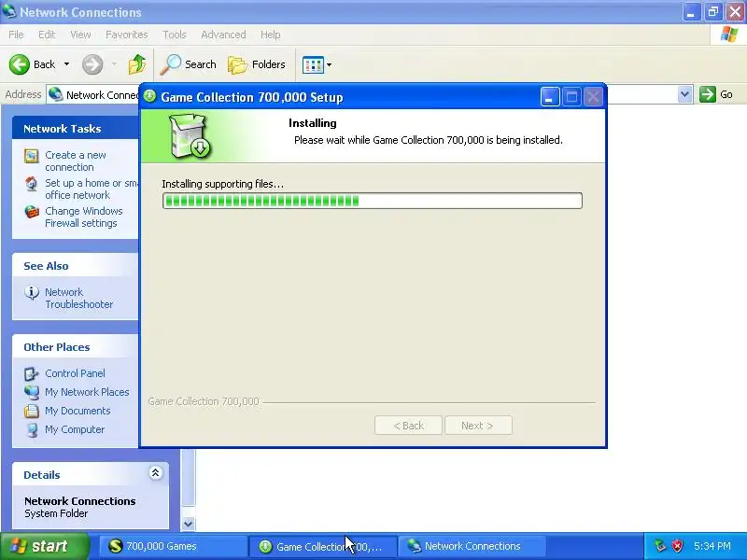Open the Back history dropdown arrow
747x560 pixels.
[66, 64]
